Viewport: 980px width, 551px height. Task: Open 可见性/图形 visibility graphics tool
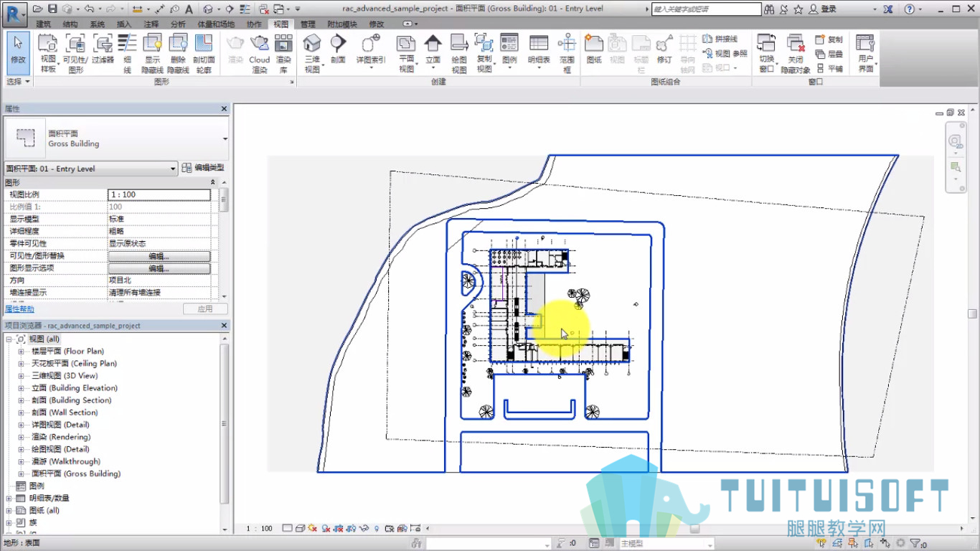75,53
